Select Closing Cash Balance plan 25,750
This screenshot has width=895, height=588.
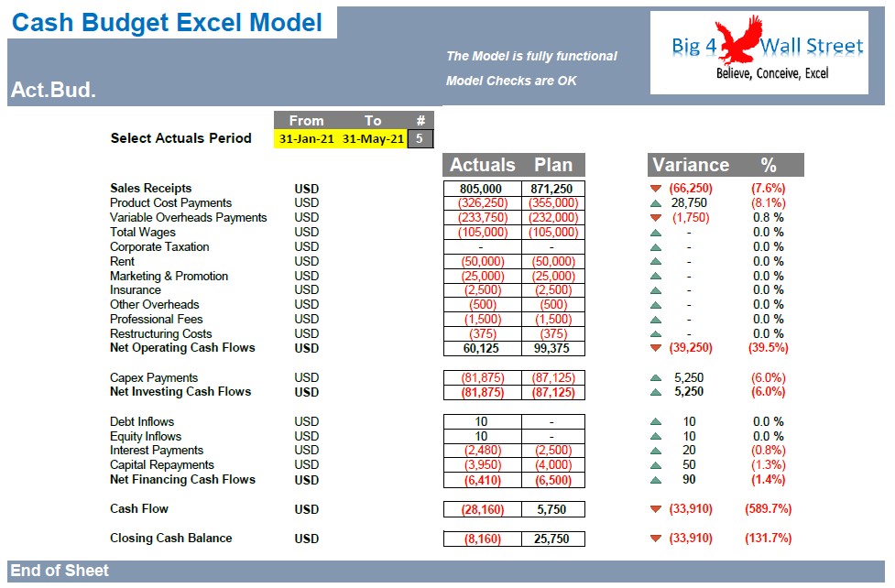click(x=553, y=539)
